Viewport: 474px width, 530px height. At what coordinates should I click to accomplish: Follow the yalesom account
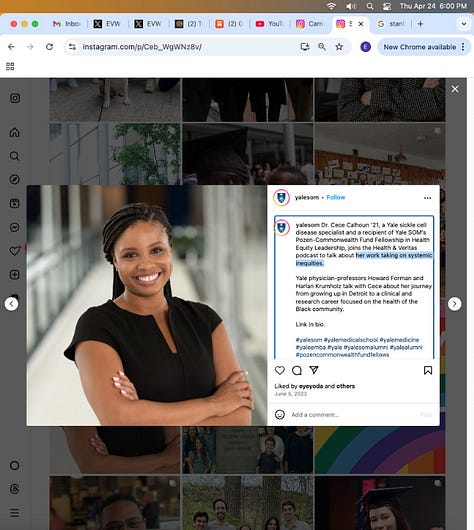coord(336,197)
